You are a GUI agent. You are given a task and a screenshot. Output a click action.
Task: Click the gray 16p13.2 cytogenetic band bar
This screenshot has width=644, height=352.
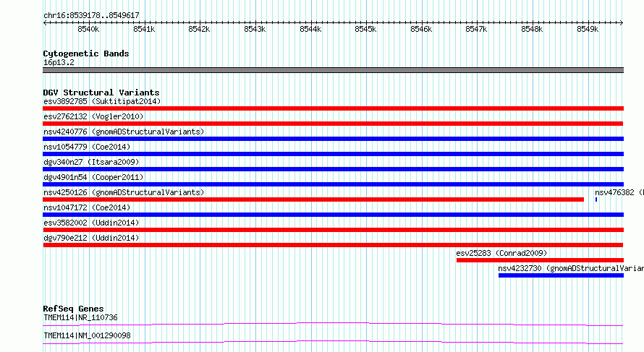tap(333, 70)
